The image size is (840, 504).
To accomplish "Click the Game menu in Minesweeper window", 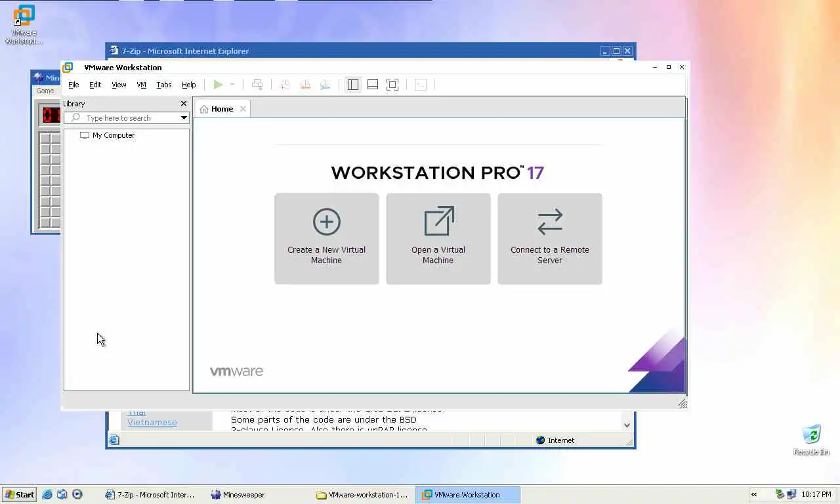I will [45, 91].
